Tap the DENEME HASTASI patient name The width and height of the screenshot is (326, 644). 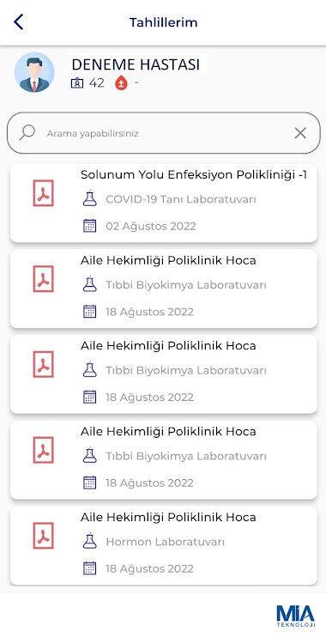coord(136,64)
